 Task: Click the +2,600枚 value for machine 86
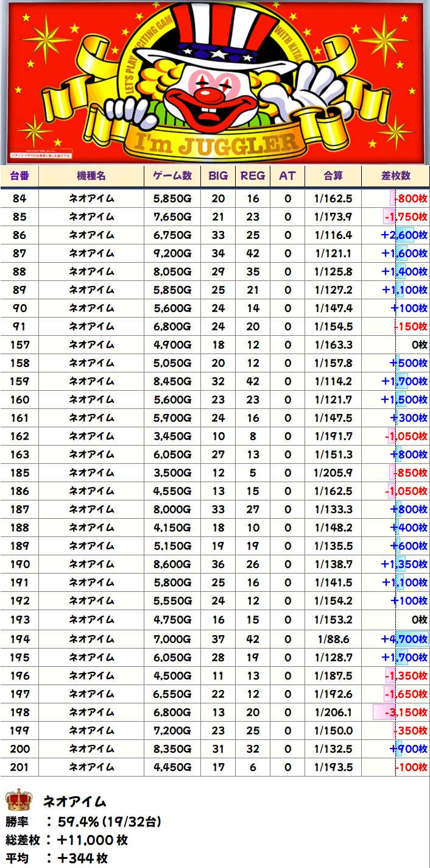pos(404,235)
